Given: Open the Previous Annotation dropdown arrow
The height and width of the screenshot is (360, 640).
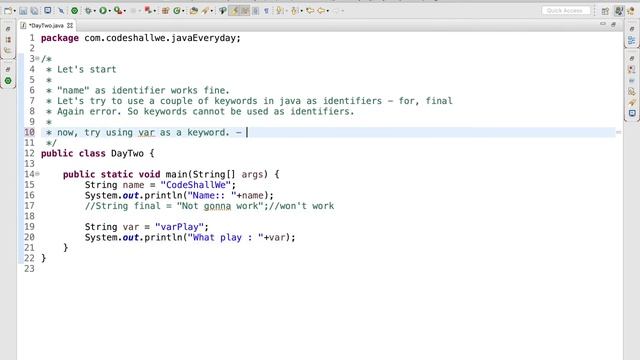Looking at the screenshot, I should 301,11.
